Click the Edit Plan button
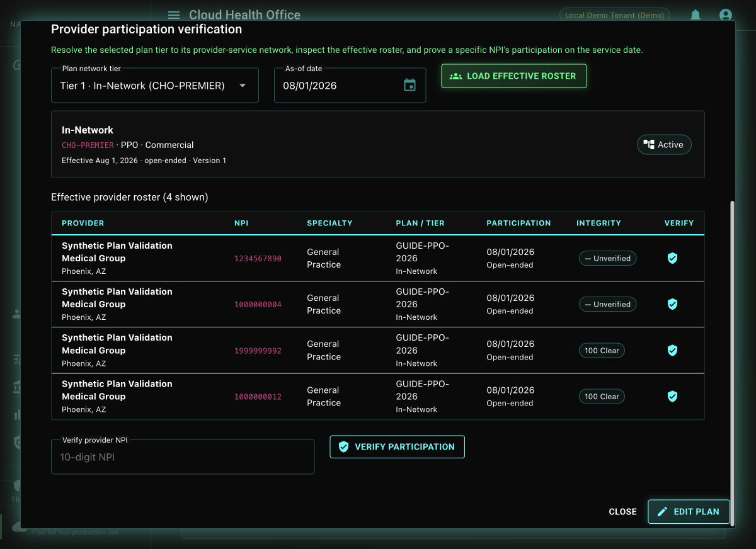This screenshot has width=756, height=549. coord(689,512)
